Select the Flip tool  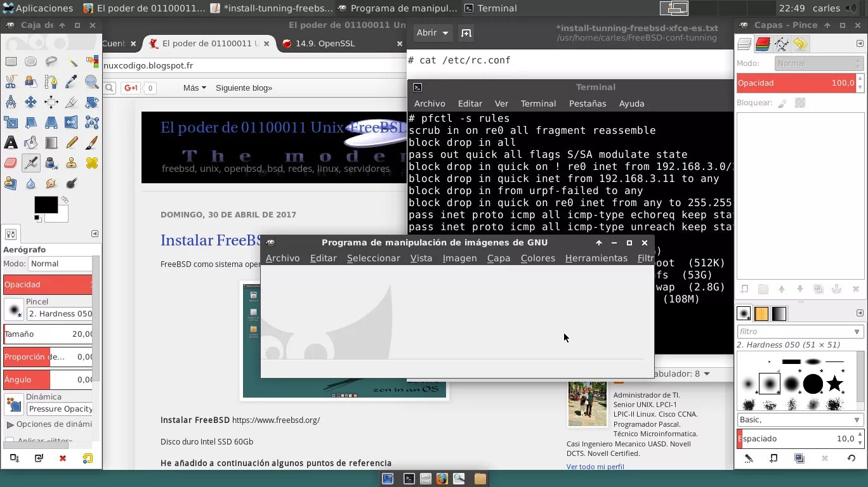72,122
